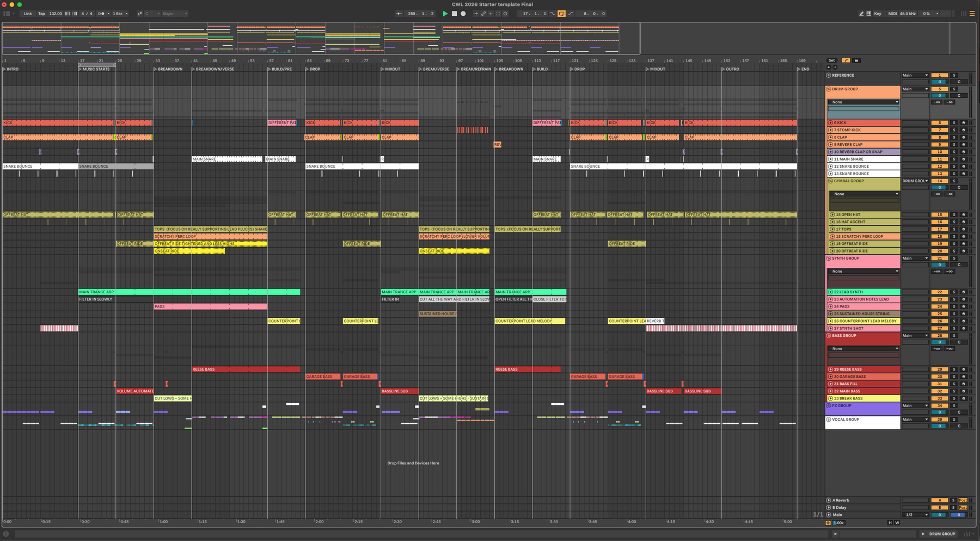
Task: Open CYMBAL GROUP output routing dropdown
Action: [915, 181]
